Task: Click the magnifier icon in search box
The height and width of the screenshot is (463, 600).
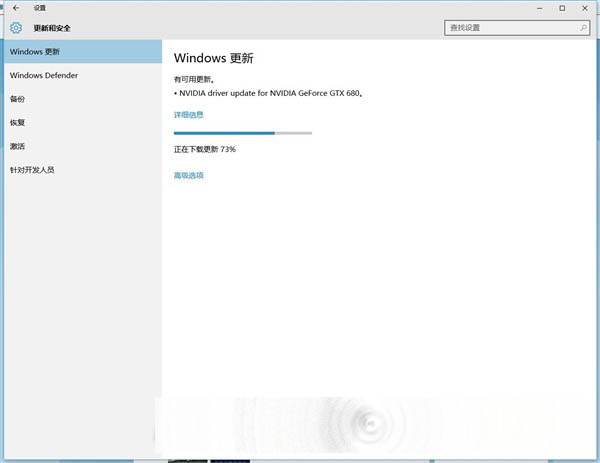Action: point(583,29)
